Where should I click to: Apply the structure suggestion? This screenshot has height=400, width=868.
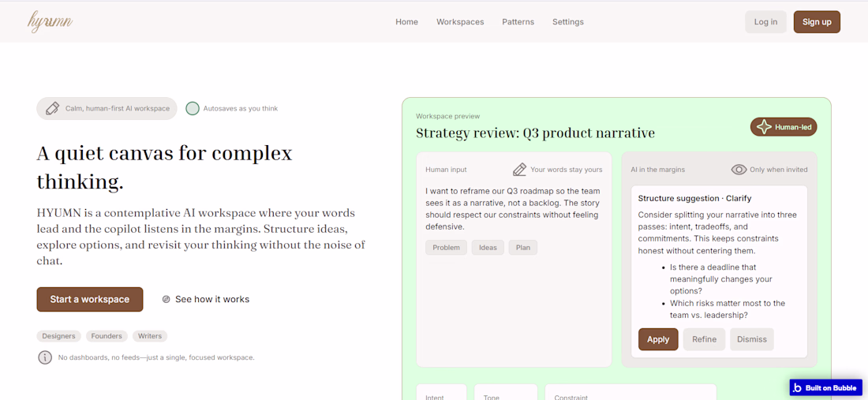658,339
